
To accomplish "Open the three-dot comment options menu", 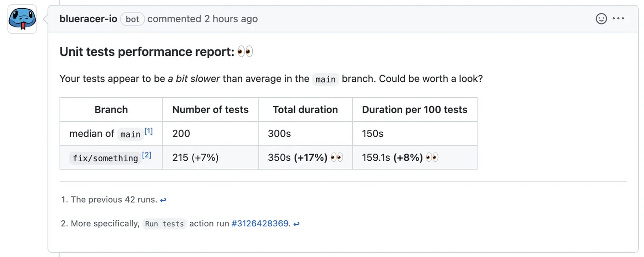I will pos(619,19).
